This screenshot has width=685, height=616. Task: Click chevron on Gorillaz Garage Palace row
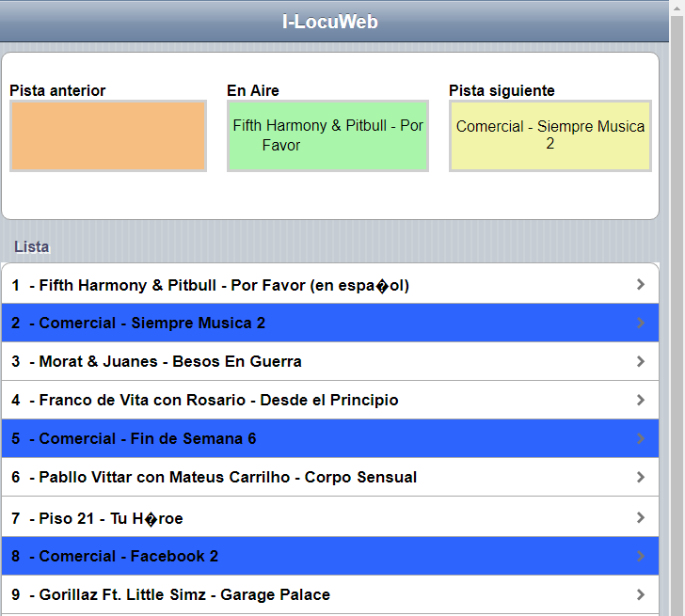641,594
